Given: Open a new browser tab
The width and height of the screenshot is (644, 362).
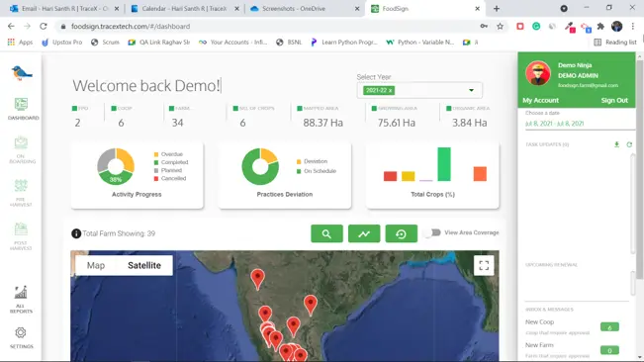Looking at the screenshot, I should point(497,9).
